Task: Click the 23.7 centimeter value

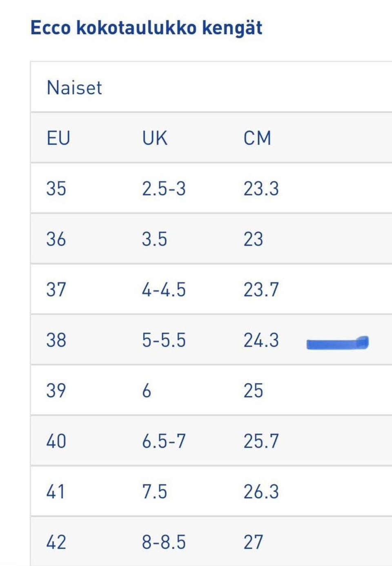Action: pos(261,290)
